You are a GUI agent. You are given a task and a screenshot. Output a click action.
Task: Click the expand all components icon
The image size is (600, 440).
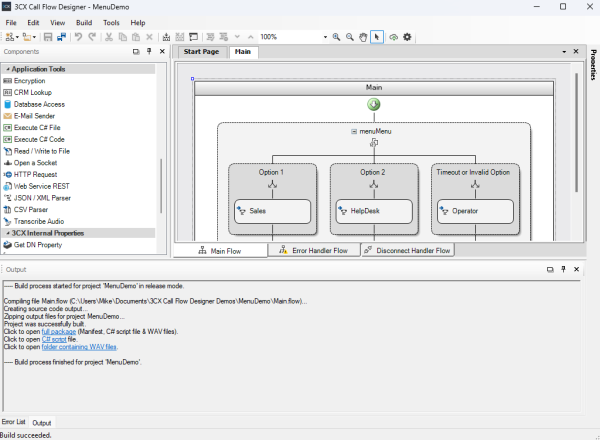click(223, 37)
